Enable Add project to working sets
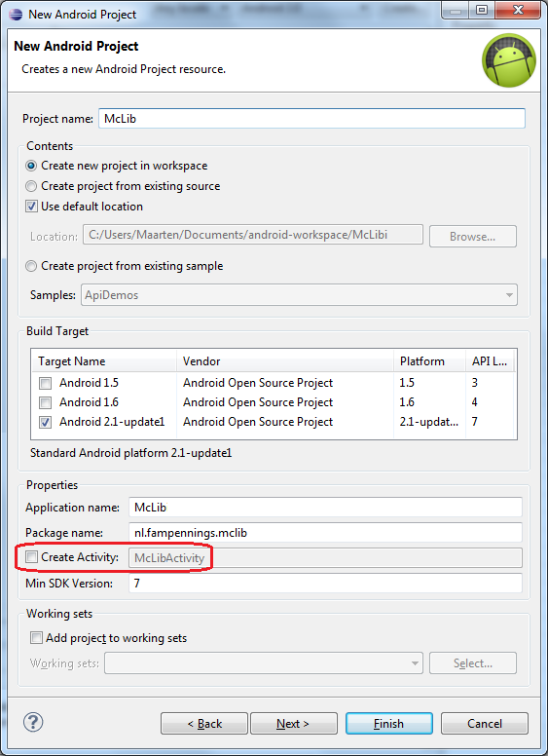This screenshot has height=756, width=548. pos(36,638)
